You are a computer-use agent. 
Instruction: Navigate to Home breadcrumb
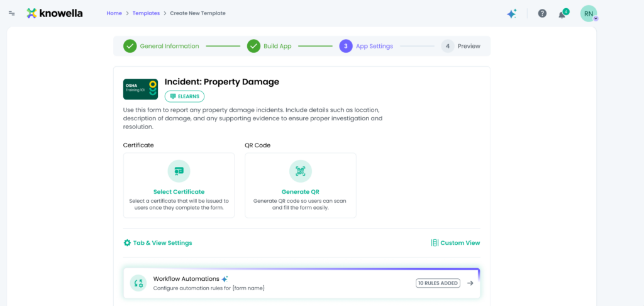[114, 13]
